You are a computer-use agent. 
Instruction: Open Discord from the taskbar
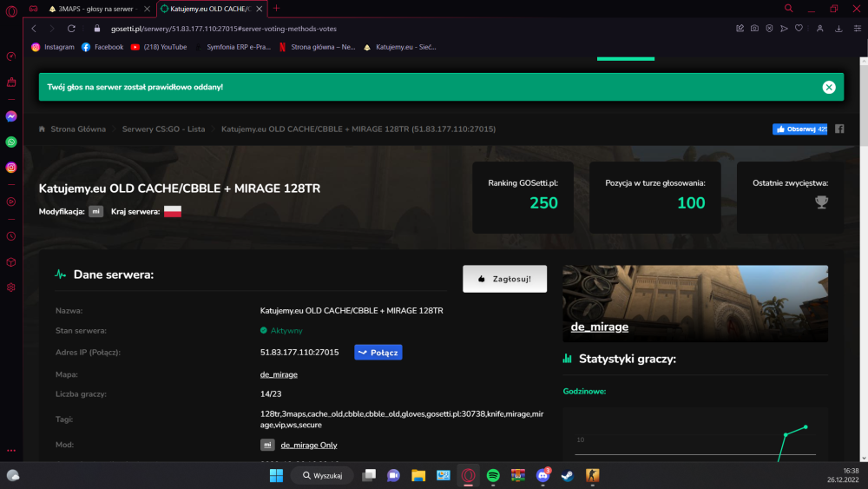(x=542, y=475)
